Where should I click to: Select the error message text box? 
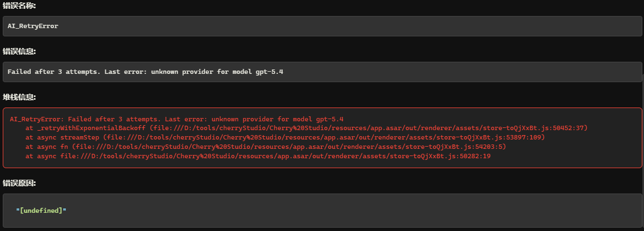(322, 72)
